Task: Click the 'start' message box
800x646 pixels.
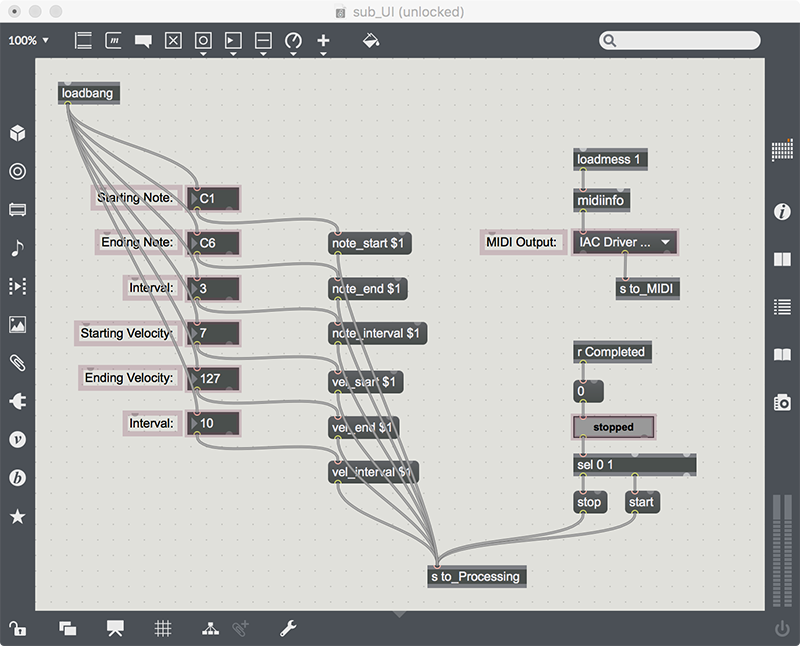Action: (642, 502)
